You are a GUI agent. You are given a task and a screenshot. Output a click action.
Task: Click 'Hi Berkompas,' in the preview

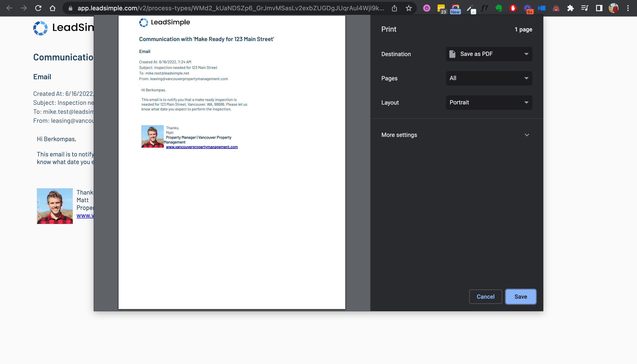(x=154, y=90)
